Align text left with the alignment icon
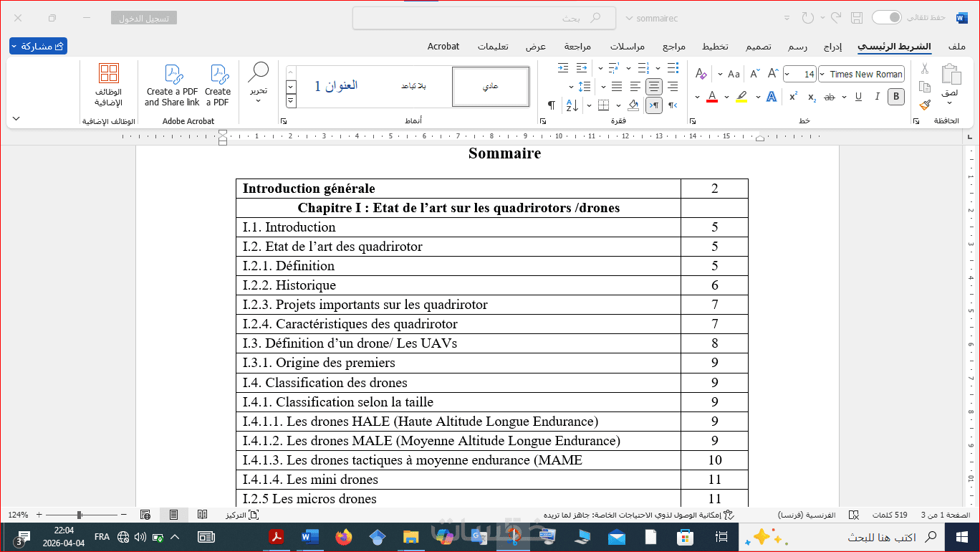Screen dimensions: 980x552 [x=635, y=87]
